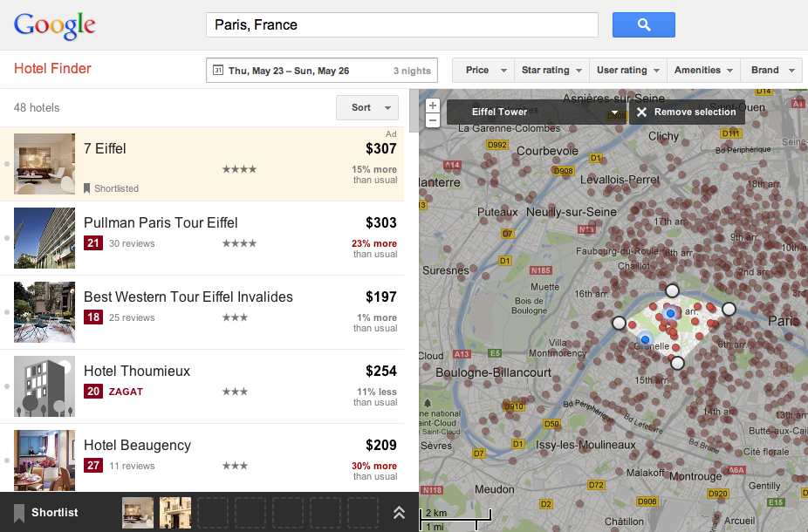Click the ZAGAT label on Hotel Thoumieux
Image resolution: width=808 pixels, height=532 pixels.
tap(126, 392)
